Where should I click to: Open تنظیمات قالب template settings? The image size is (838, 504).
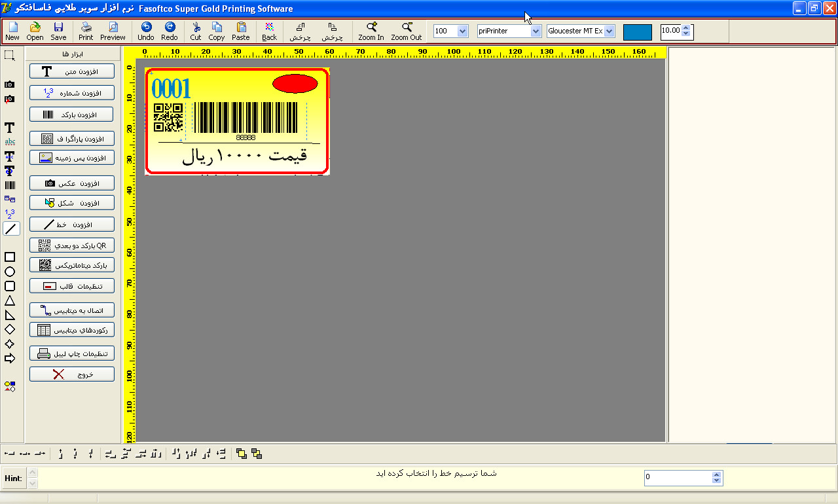[x=72, y=286]
